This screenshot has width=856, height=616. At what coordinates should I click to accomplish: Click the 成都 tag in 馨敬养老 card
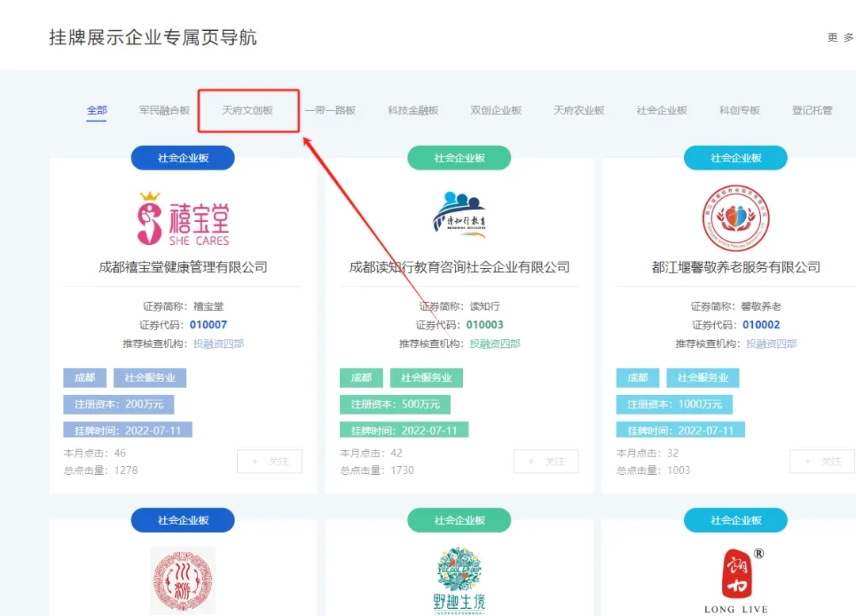pyautogui.click(x=637, y=378)
